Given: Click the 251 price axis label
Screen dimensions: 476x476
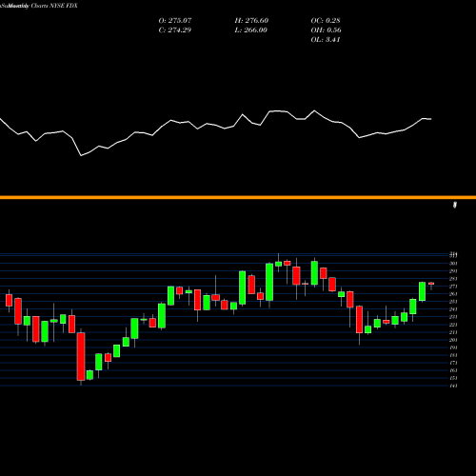Looking at the screenshot, I should coord(453,302).
